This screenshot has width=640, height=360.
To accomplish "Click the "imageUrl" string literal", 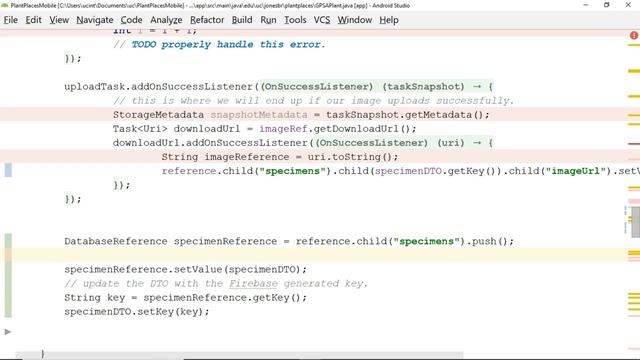I will point(576,171).
